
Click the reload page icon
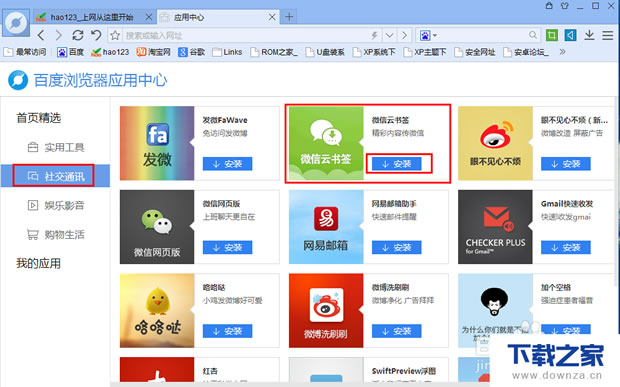tap(78, 36)
